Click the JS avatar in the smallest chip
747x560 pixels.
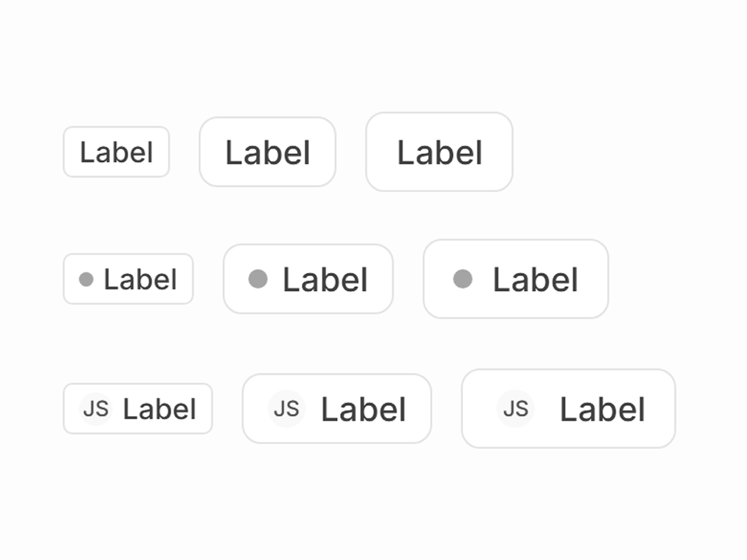(96, 408)
